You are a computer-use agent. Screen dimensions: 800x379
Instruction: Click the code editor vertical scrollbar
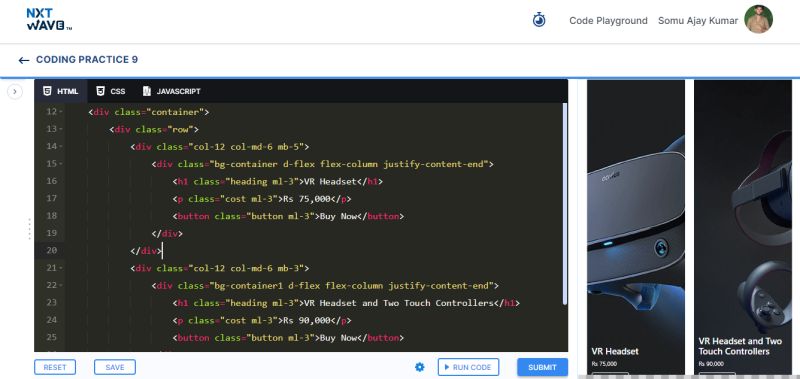click(565, 204)
